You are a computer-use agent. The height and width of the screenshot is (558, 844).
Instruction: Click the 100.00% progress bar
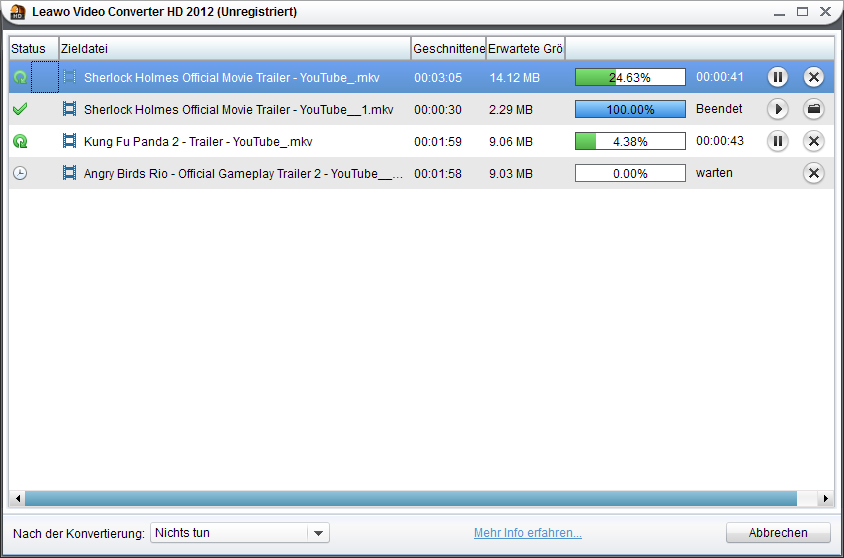[x=630, y=109]
